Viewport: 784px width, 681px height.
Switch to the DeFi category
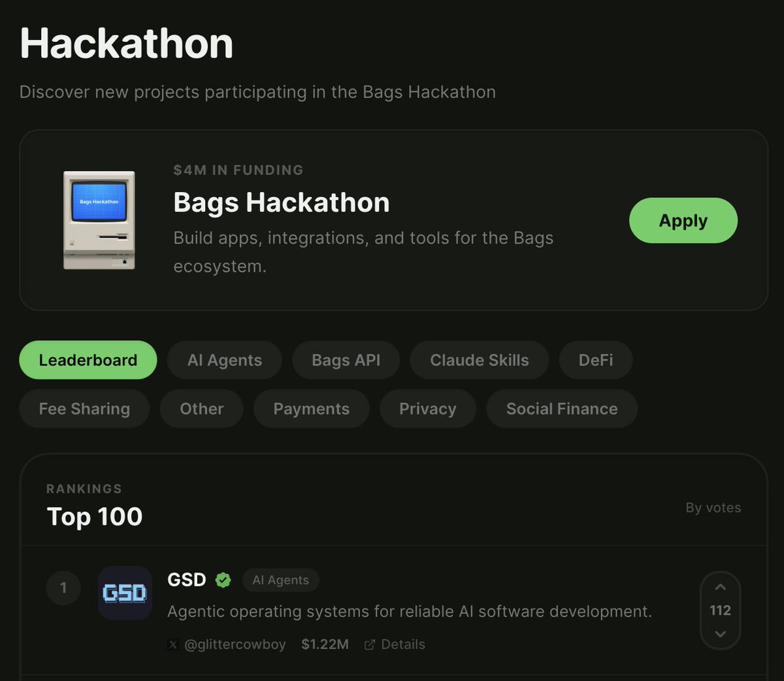(596, 360)
